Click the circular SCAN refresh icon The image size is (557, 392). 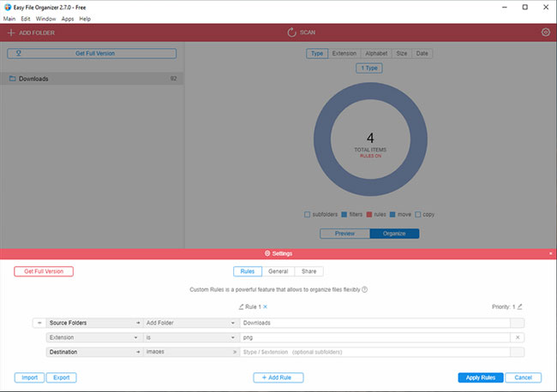click(x=291, y=33)
